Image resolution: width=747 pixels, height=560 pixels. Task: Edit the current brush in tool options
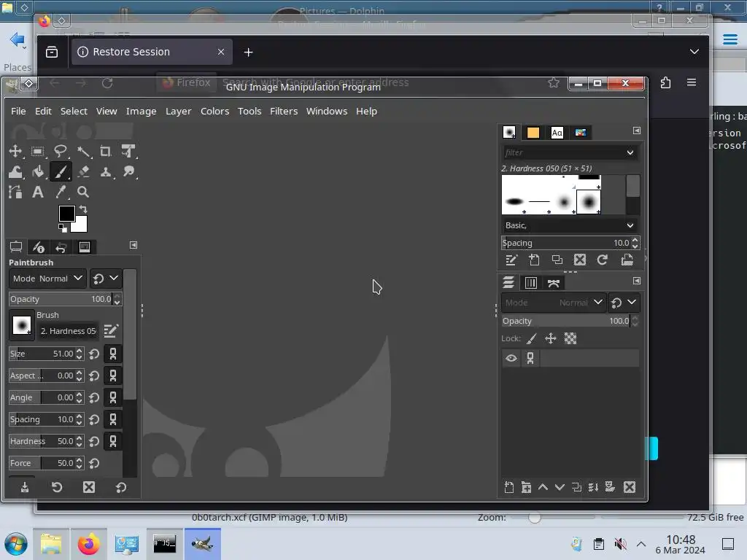click(111, 330)
